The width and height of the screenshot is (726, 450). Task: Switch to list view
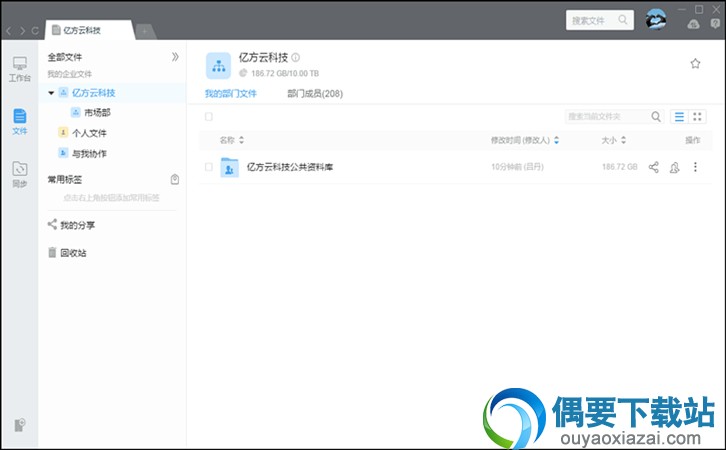pyautogui.click(x=679, y=117)
